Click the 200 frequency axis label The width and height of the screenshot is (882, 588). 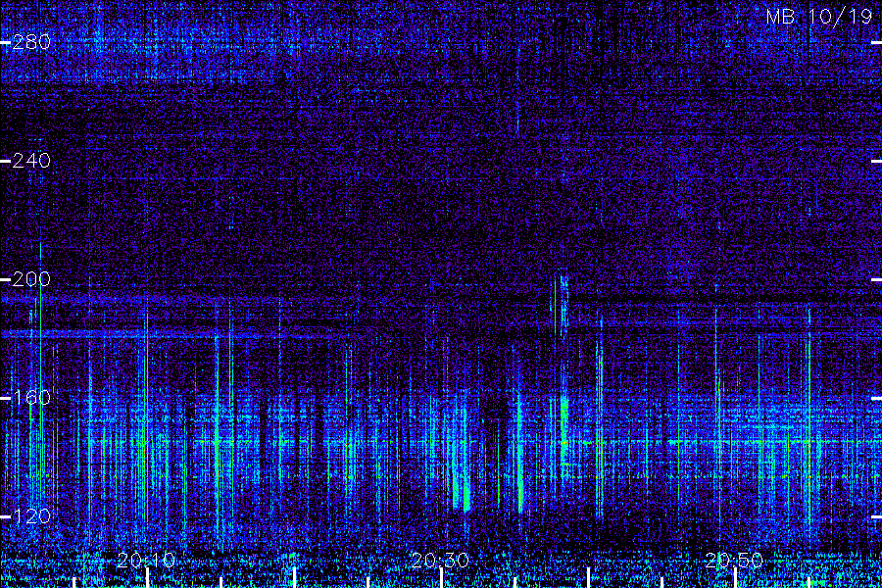(31, 279)
